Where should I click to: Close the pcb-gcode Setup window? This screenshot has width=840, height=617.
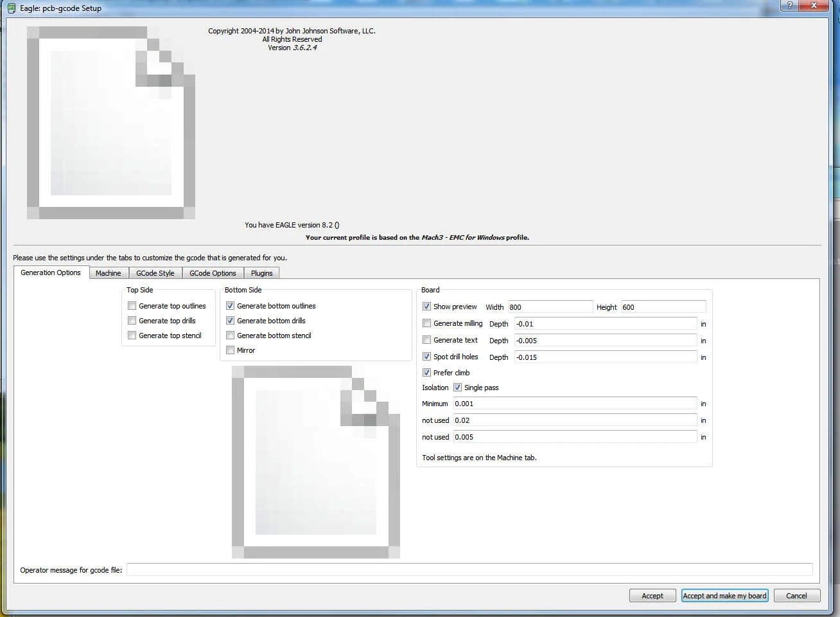click(x=814, y=5)
